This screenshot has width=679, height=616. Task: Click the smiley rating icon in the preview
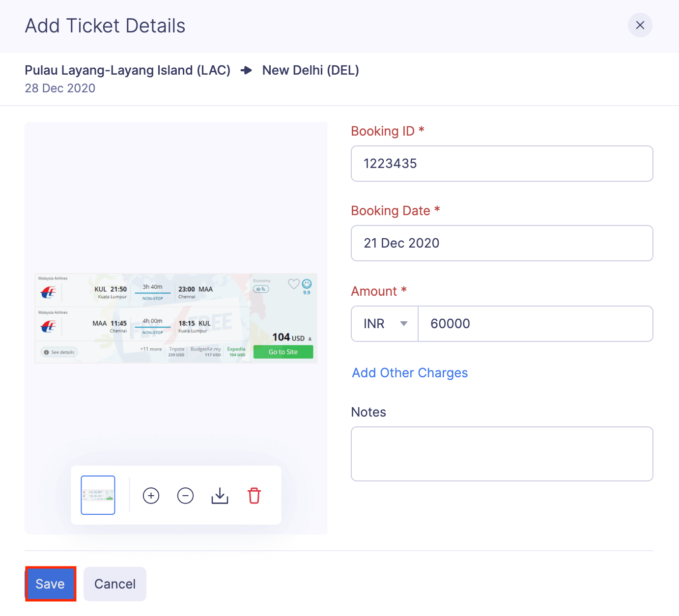pos(307,284)
